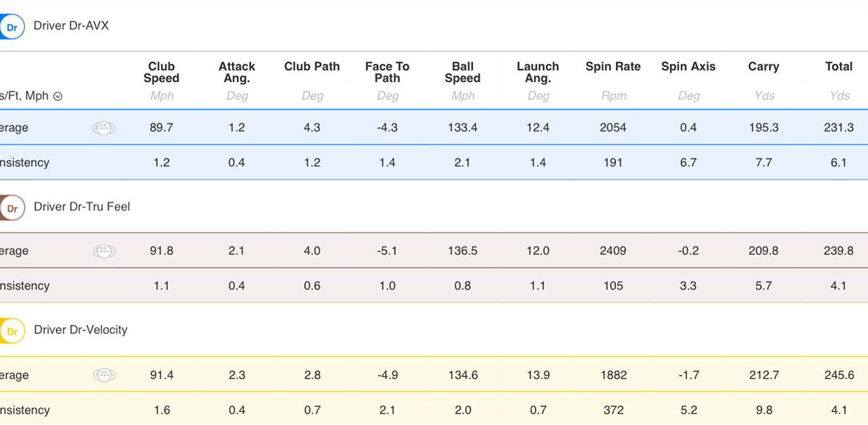
Task: Sort by the Spin Rate column header
Action: 613,66
